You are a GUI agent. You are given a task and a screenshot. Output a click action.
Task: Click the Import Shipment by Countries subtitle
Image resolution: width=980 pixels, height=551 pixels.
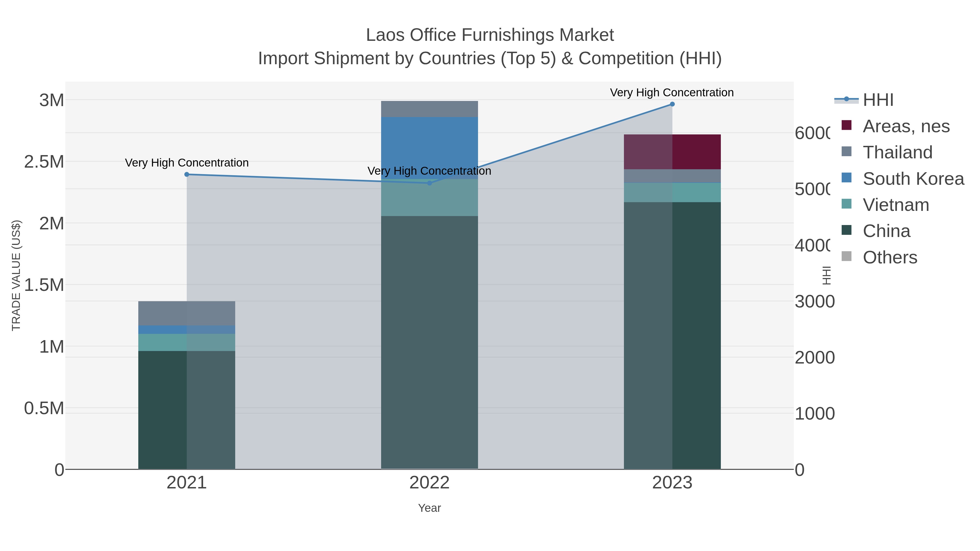[x=490, y=59]
